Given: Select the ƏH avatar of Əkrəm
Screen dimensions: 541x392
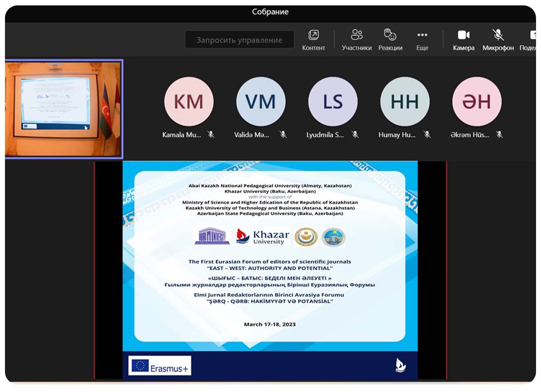Looking at the screenshot, I should tap(477, 102).
